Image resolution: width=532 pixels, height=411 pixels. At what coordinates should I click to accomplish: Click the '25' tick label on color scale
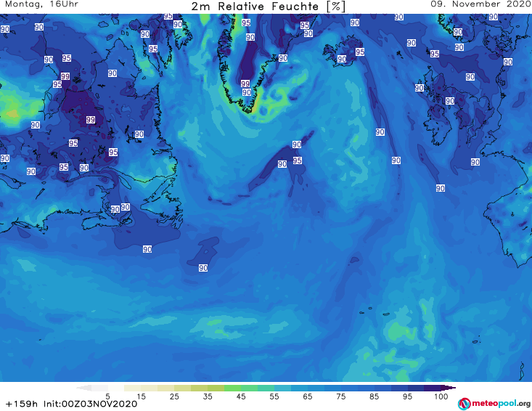(x=174, y=396)
